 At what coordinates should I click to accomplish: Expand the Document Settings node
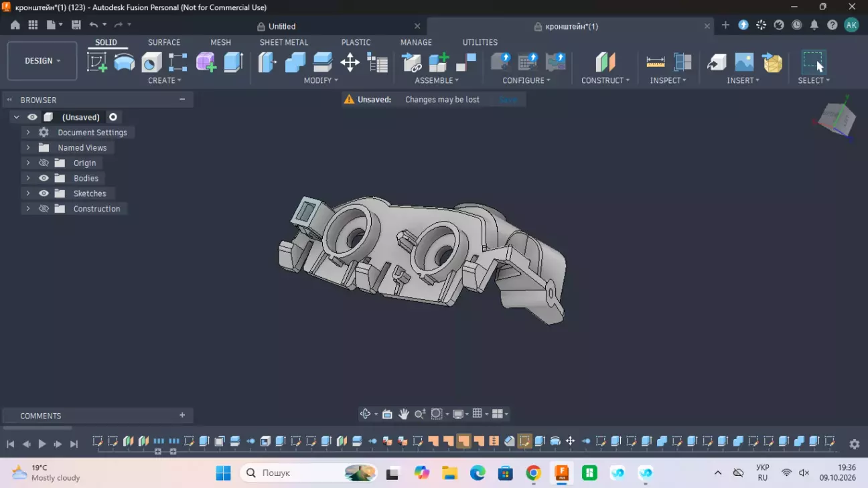point(28,133)
